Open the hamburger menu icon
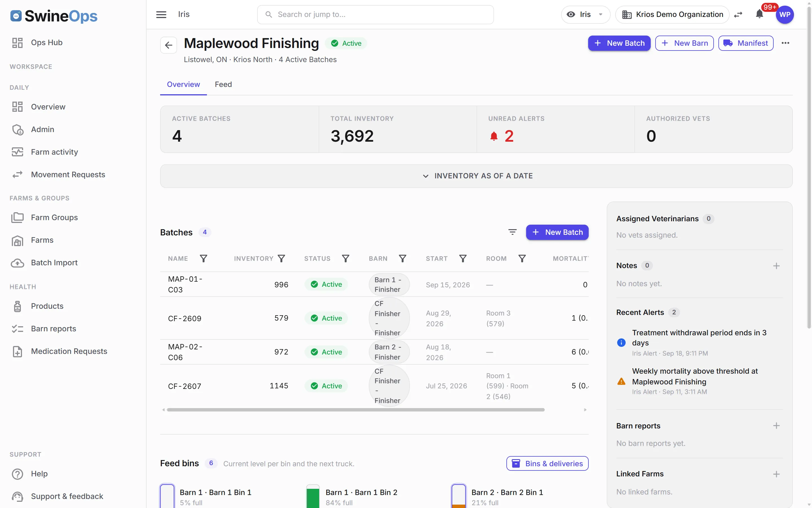Screen dimensions: 812x508 161,14
